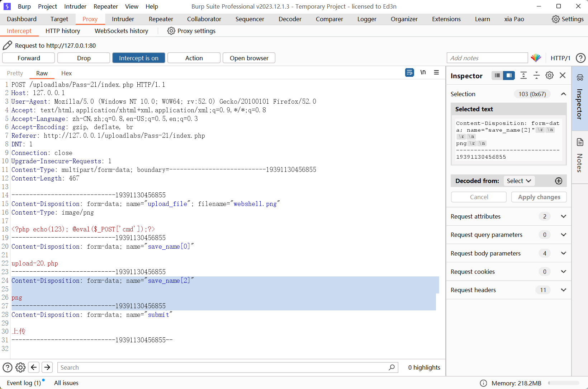Open Notes side tab icon
The width and height of the screenshot is (588, 389).
coord(580,142)
